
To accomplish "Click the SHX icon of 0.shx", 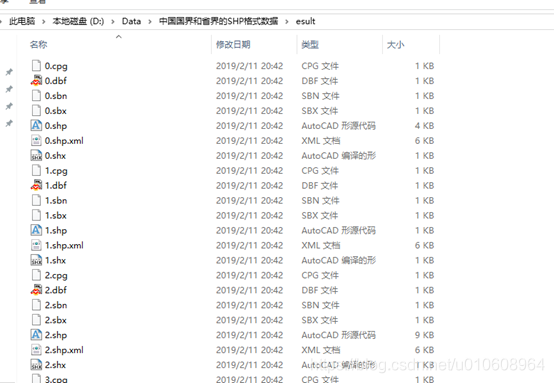I will click(36, 155).
